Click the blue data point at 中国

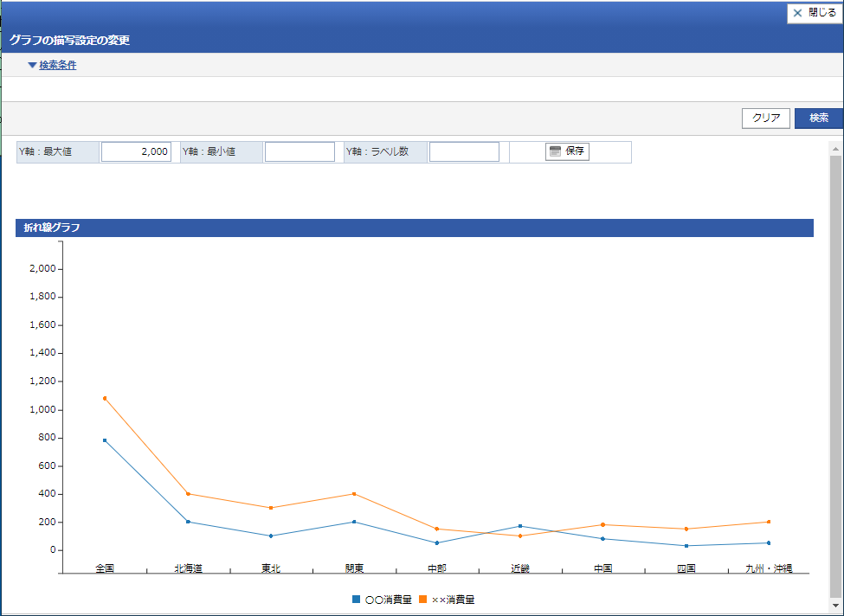[602, 538]
